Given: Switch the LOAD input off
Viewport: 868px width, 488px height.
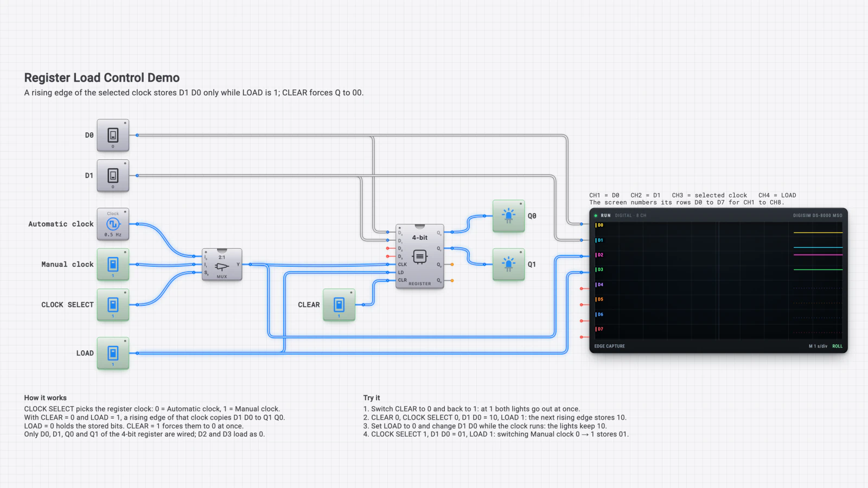Looking at the screenshot, I should 113,354.
